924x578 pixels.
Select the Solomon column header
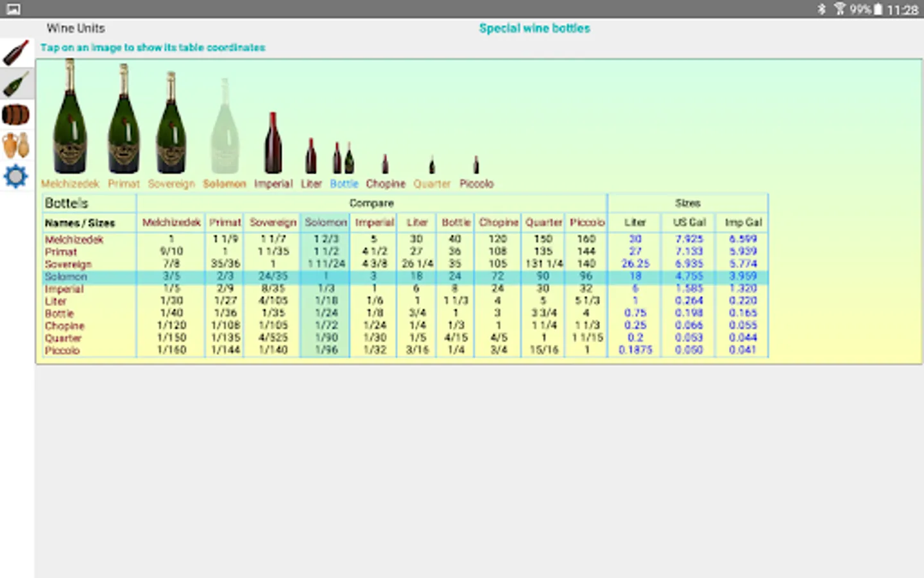(325, 222)
